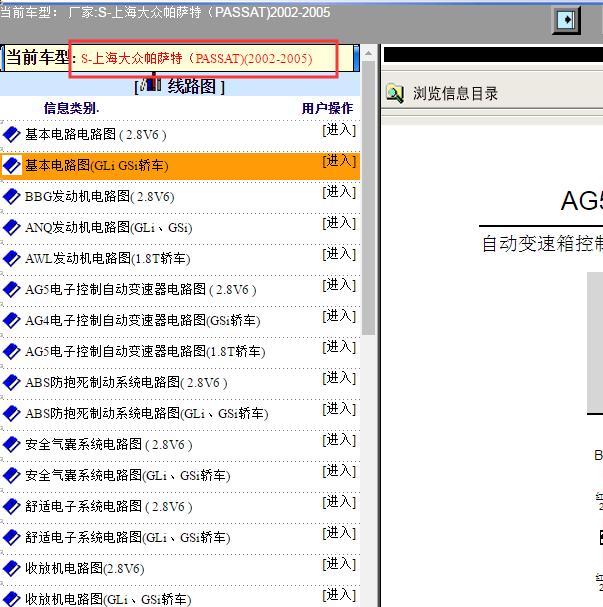The width and height of the screenshot is (603, 607).
Task: Click the 线路图 section header icon
Action: (151, 84)
